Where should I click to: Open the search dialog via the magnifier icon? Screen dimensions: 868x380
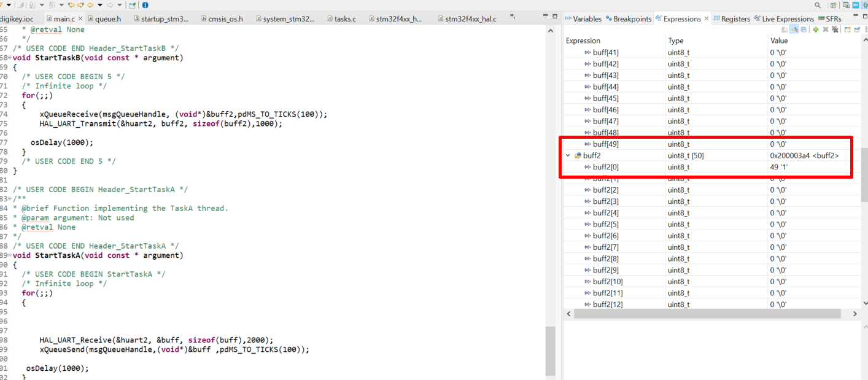point(818,6)
